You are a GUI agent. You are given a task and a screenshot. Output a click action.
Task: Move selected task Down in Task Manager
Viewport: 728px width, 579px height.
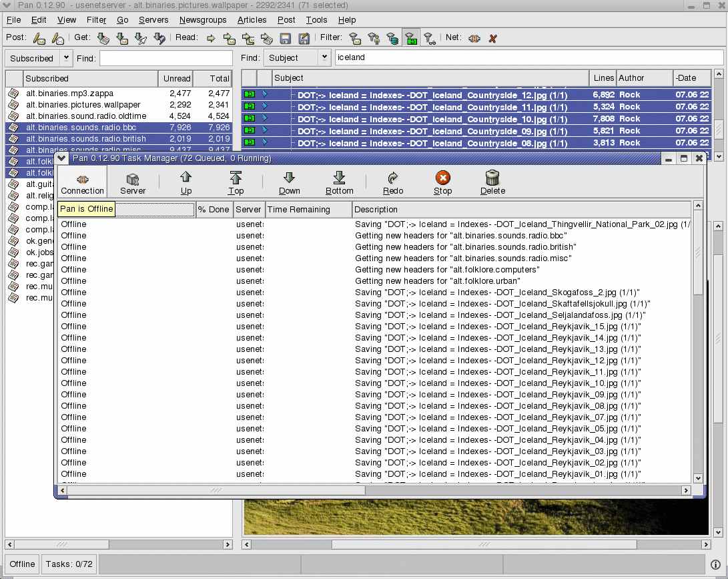(289, 182)
